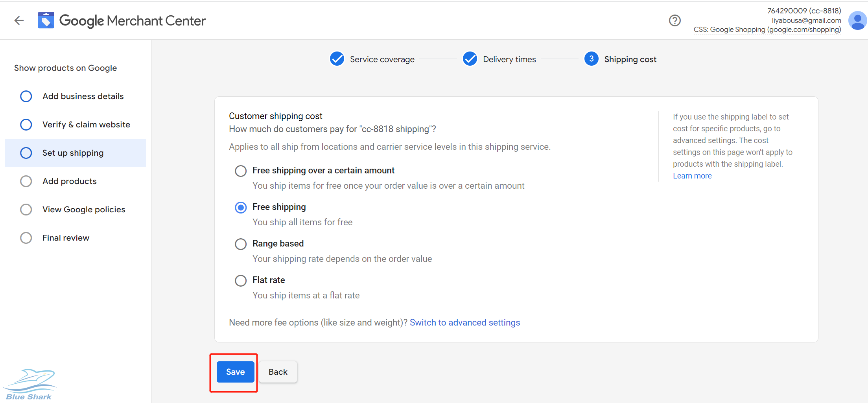
Task: Open Switch to advanced settings link
Action: [x=465, y=322]
